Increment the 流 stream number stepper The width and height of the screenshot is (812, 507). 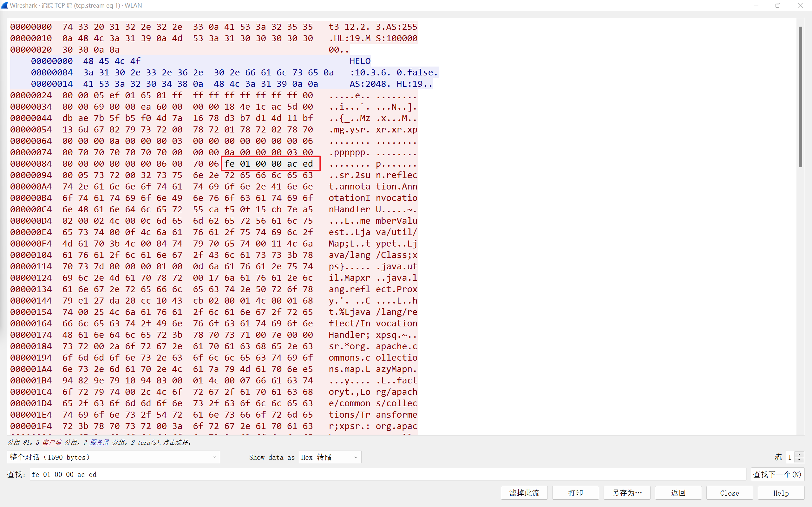coord(800,454)
